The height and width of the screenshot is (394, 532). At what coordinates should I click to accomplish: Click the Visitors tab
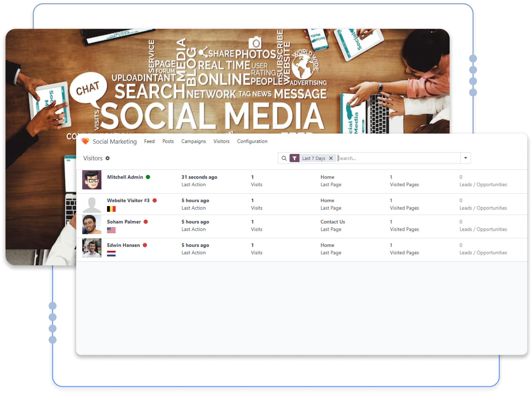(222, 141)
